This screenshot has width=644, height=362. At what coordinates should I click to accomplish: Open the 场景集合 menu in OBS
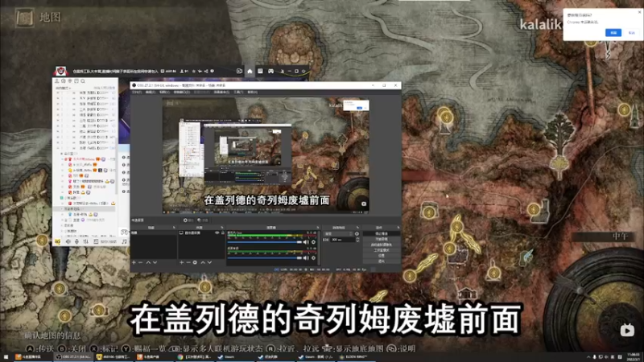(x=222, y=93)
